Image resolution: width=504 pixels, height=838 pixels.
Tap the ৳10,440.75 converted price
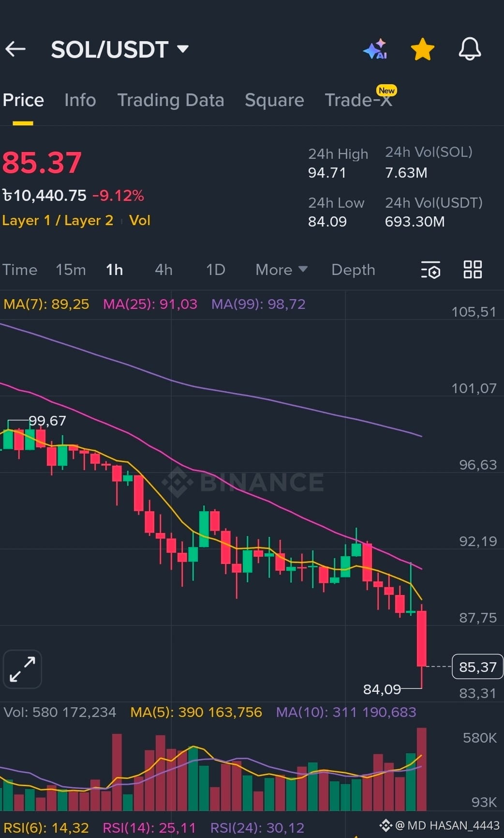tap(44, 196)
